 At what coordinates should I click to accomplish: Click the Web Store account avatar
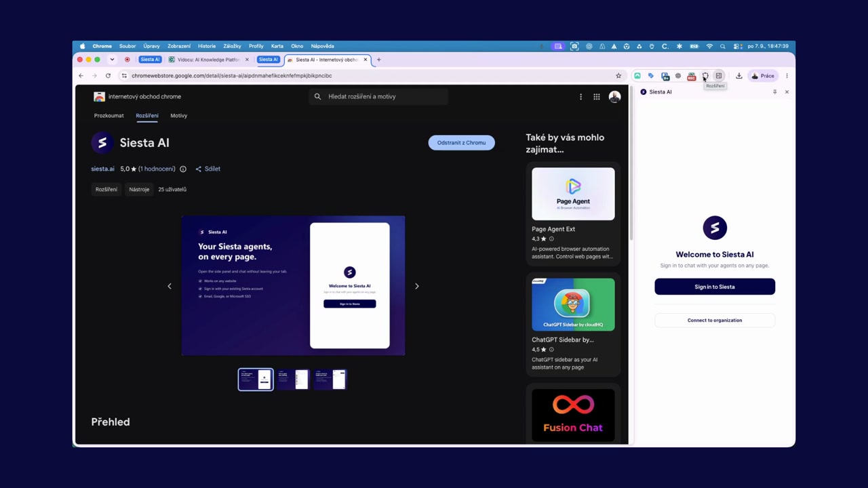click(x=614, y=97)
